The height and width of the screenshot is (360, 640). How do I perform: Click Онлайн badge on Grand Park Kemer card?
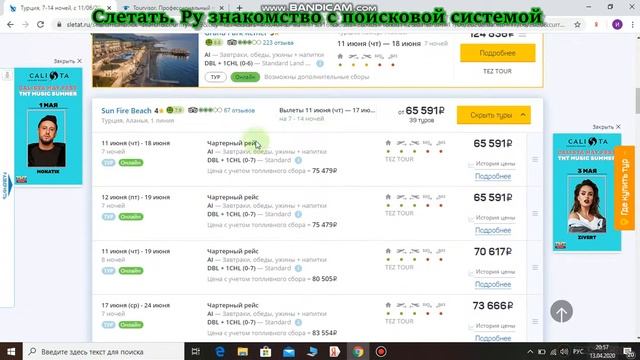[245, 77]
